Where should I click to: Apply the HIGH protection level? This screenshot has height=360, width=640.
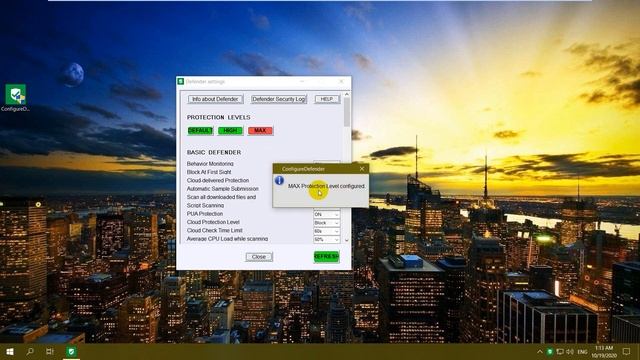(230, 131)
